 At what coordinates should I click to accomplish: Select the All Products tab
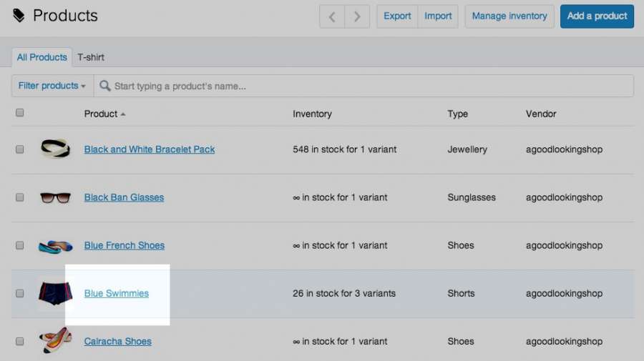point(42,57)
